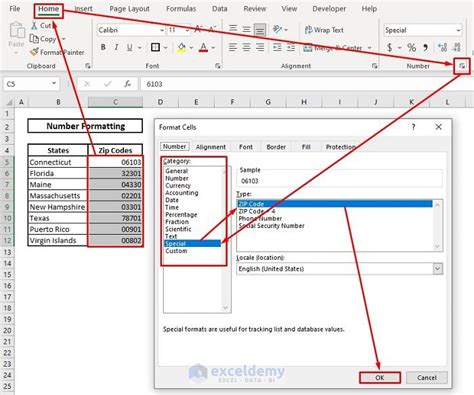Switch to Alignment tab in Format Cells
Image resolution: width=474 pixels, height=395 pixels.
211,147
